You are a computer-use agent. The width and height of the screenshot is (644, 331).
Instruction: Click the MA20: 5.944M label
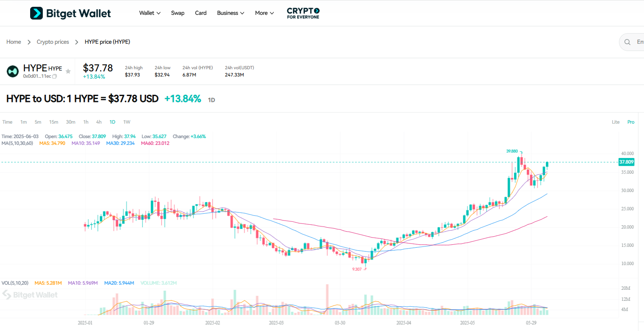pyautogui.click(x=119, y=283)
